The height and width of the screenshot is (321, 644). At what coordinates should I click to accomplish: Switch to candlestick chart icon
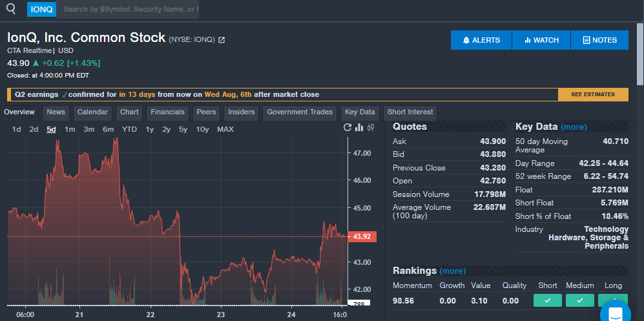point(371,128)
